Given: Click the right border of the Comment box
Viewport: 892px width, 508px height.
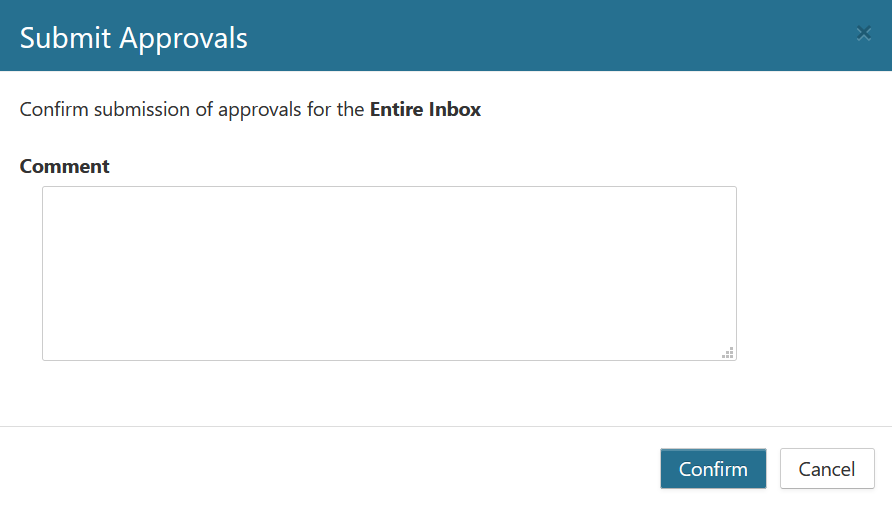Looking at the screenshot, I should pos(736,273).
